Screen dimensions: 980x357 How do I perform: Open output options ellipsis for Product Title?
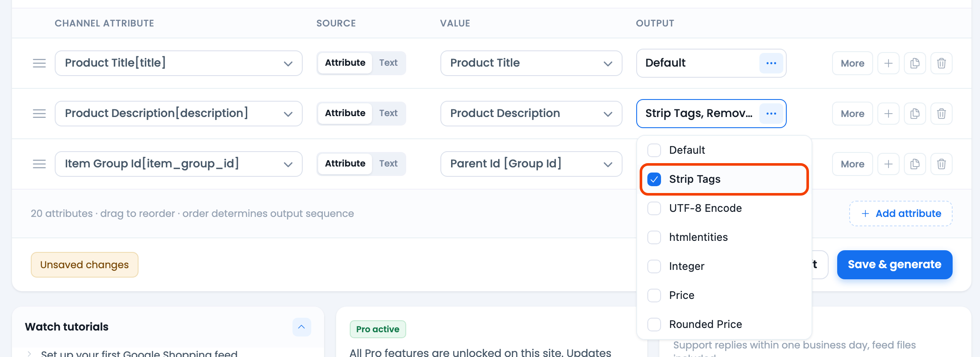[771, 63]
